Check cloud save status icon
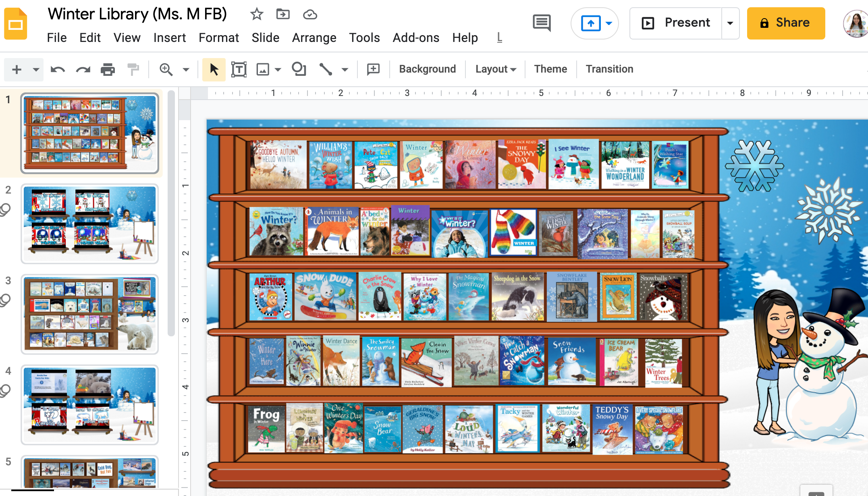 click(x=310, y=15)
